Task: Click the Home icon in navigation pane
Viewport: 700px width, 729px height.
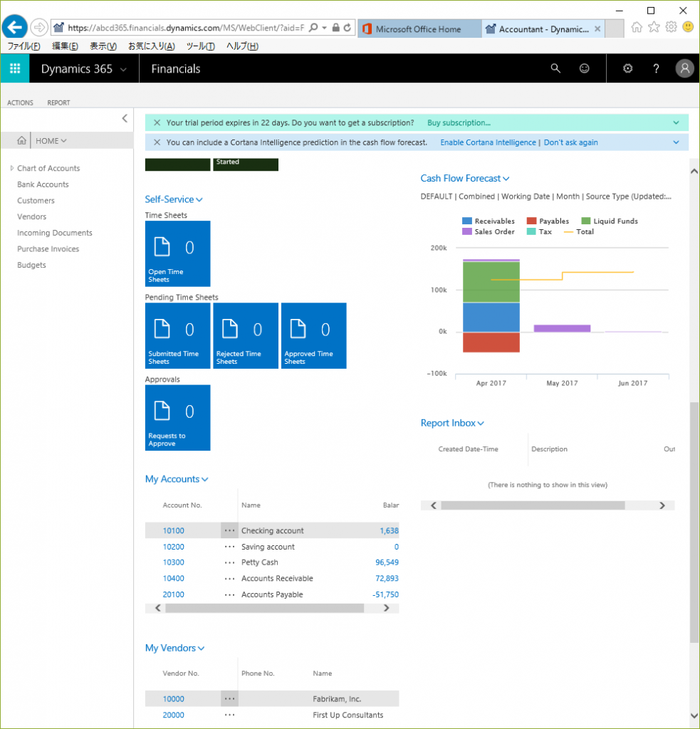Action: [21, 140]
